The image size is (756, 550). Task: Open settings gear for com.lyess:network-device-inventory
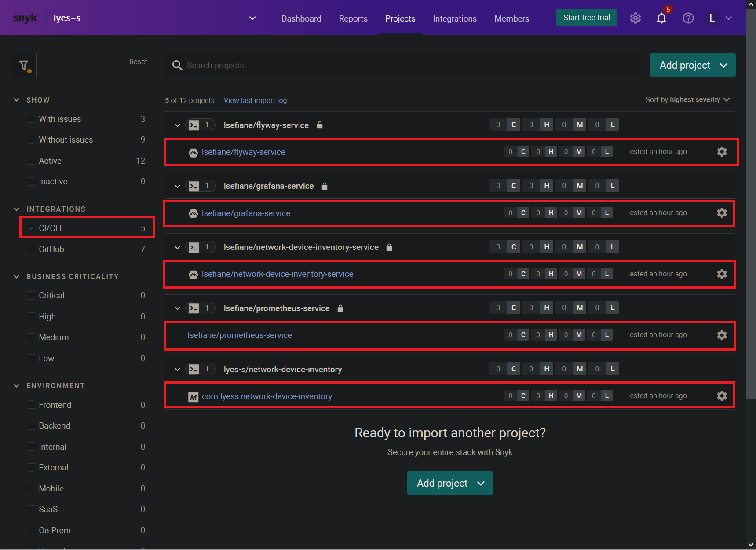point(722,396)
